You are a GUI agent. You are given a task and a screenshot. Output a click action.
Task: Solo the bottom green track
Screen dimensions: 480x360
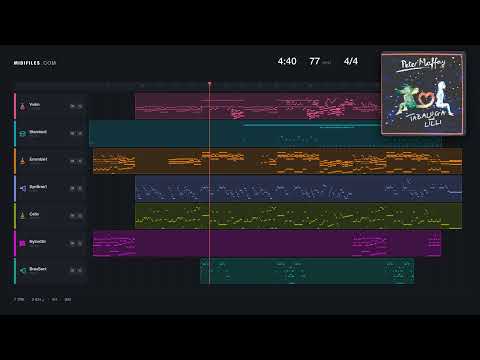click(x=80, y=270)
